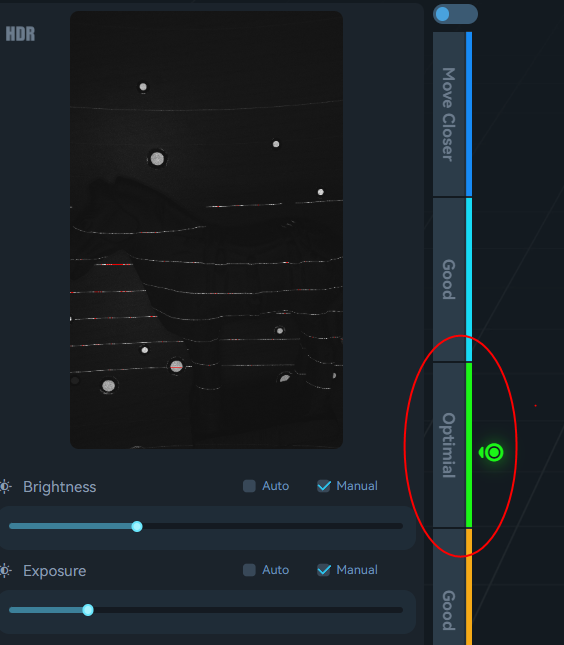The height and width of the screenshot is (645, 564).
Task: Select the lower orange Good segment
Action: pyautogui.click(x=449, y=587)
